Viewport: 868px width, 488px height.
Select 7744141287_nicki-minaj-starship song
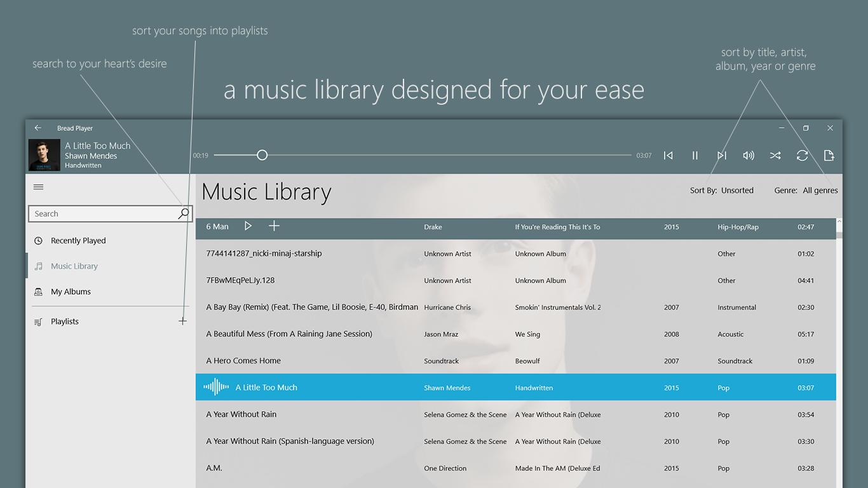515,254
